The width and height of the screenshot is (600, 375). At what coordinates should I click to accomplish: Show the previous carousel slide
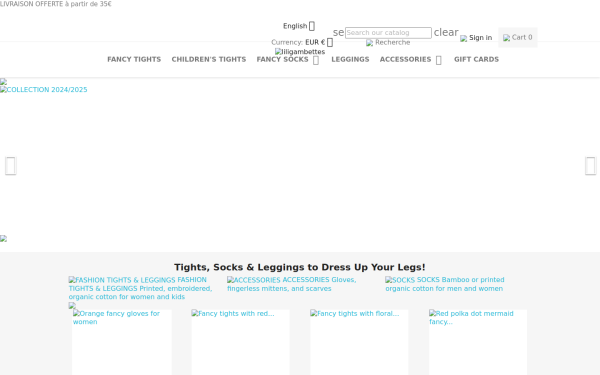pyautogui.click(x=11, y=166)
